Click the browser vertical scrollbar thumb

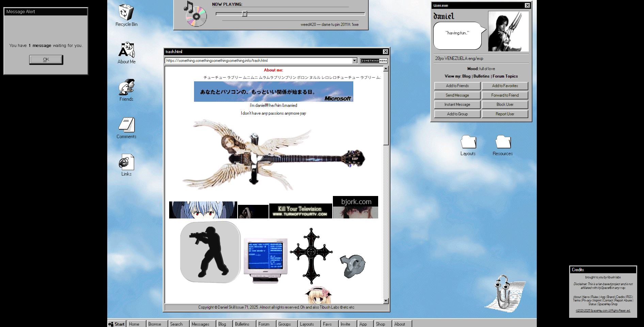[x=386, y=108]
